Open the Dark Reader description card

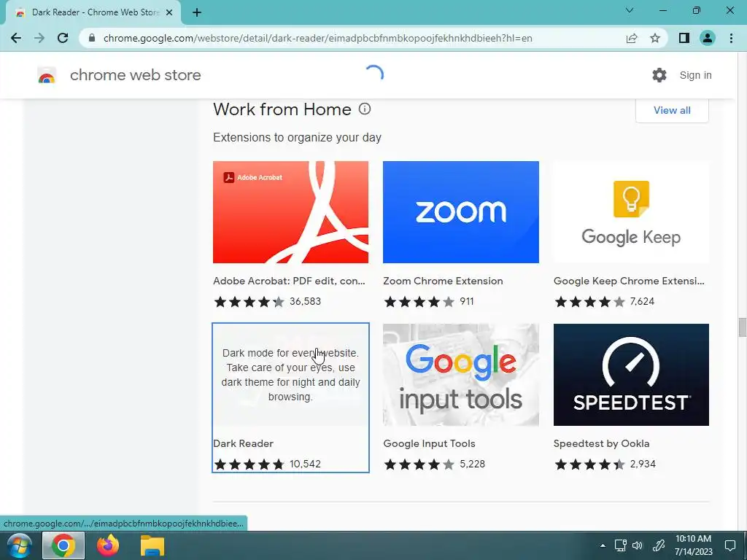[x=290, y=375]
